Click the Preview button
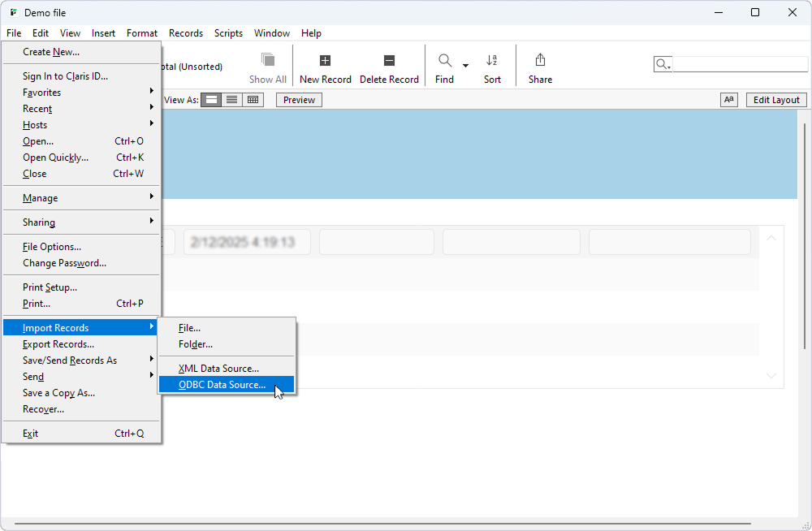812x531 pixels. (299, 100)
